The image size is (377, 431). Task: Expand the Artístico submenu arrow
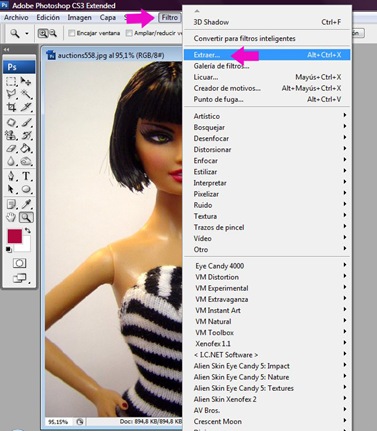[345, 115]
